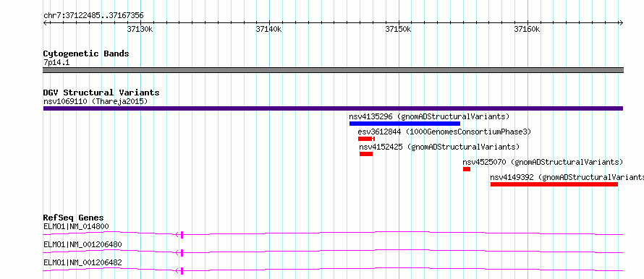Click the DGV Structural Variants track title
This screenshot has width=644, height=279.
click(101, 93)
